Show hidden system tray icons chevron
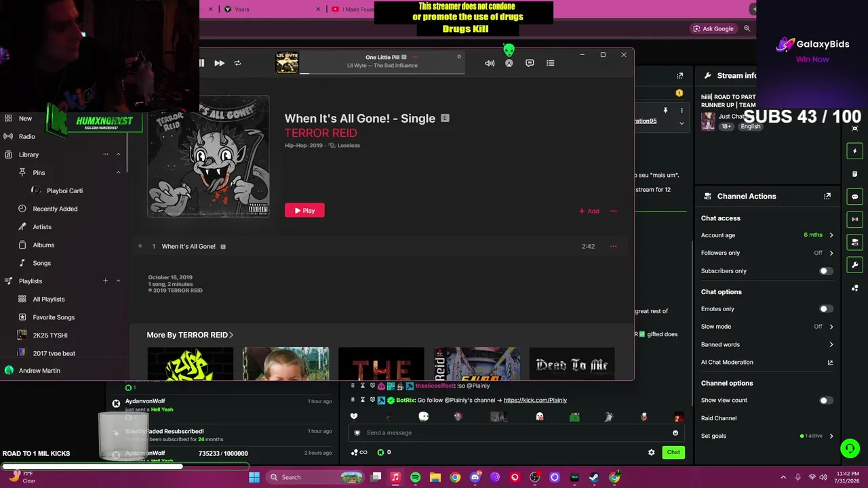The height and width of the screenshot is (488, 868). coord(783,477)
